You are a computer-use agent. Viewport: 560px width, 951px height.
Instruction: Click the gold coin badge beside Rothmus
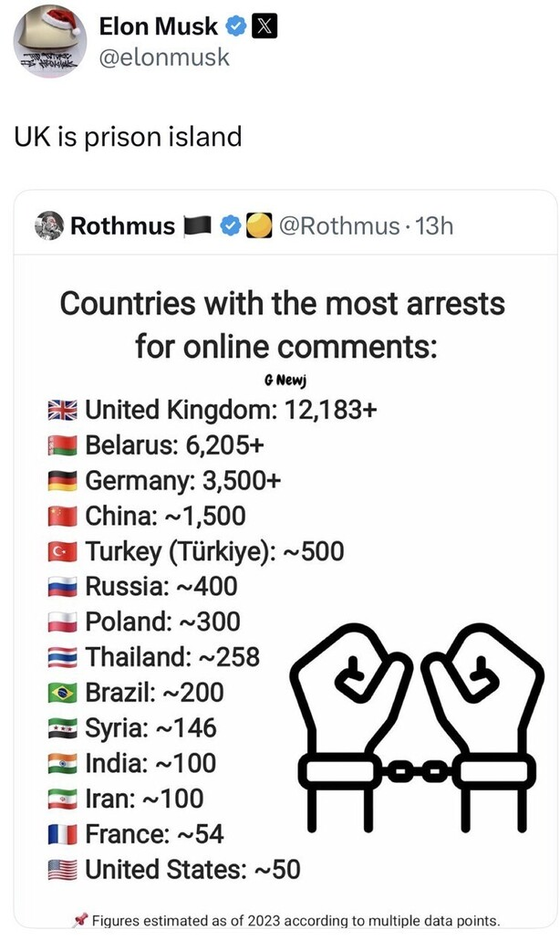pos(259,225)
